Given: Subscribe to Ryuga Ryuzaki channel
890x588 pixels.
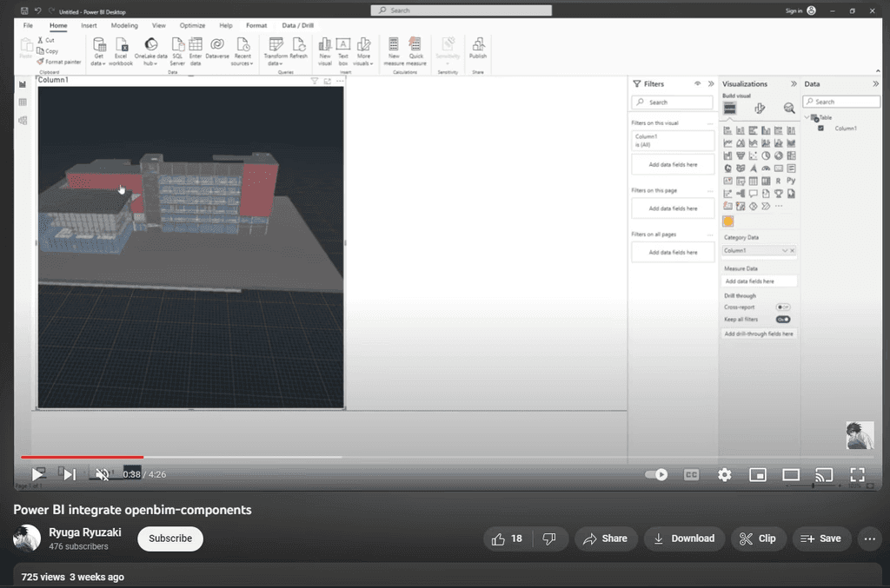Looking at the screenshot, I should tap(170, 538).
